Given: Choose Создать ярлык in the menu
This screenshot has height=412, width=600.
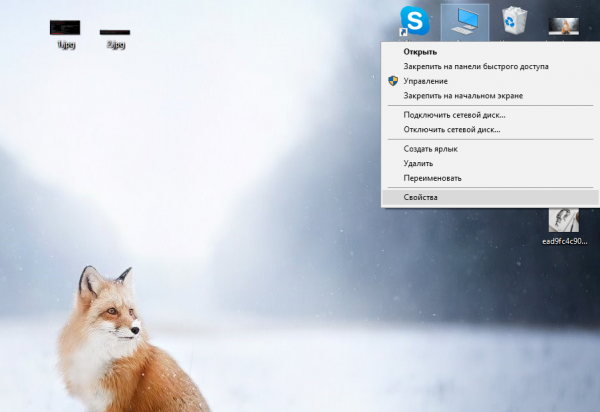Looking at the screenshot, I should pos(430,149).
